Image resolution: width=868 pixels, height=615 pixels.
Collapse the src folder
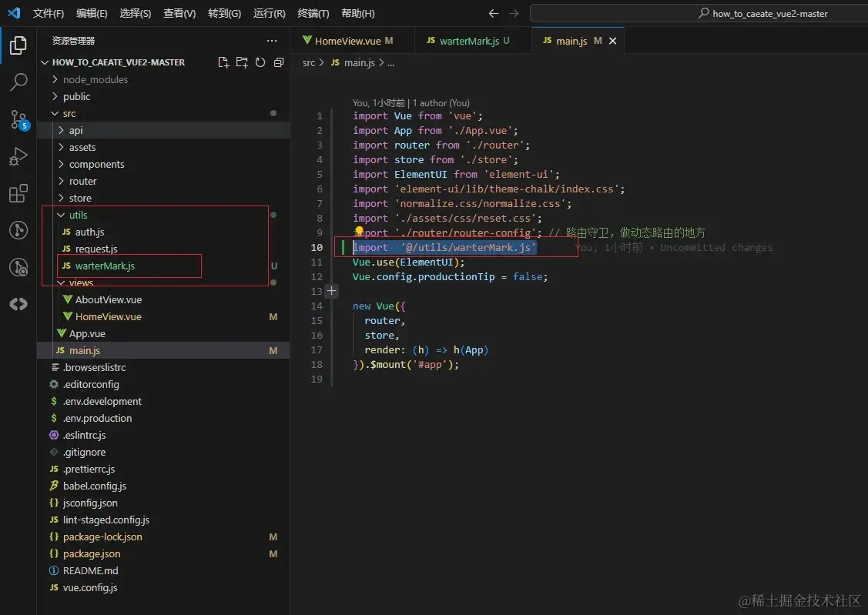pyautogui.click(x=163, y=113)
